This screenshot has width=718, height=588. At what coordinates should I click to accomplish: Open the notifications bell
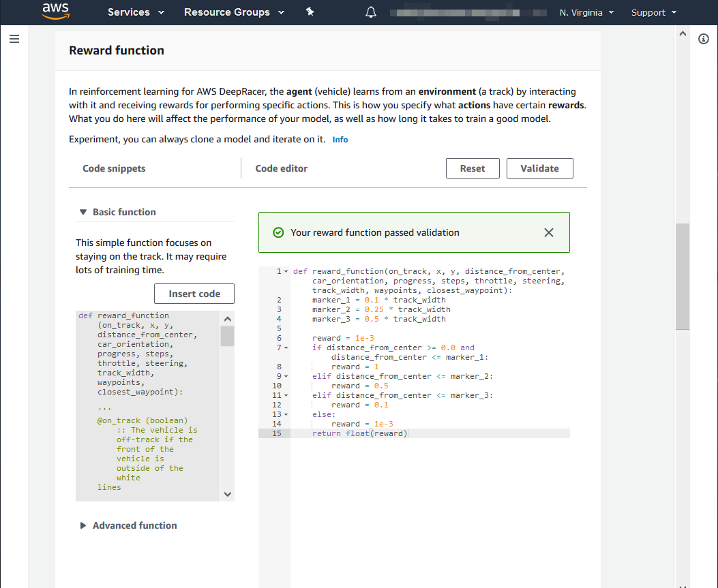tap(371, 12)
